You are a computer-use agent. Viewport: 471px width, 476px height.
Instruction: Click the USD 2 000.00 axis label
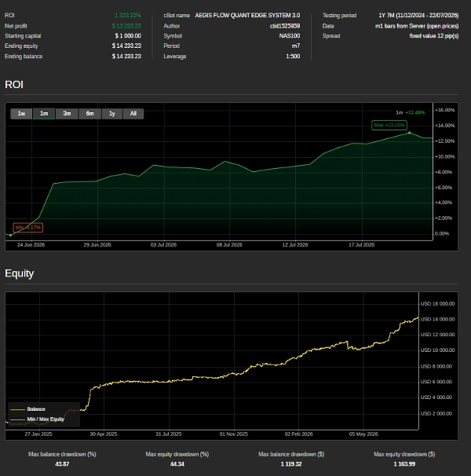point(436,413)
